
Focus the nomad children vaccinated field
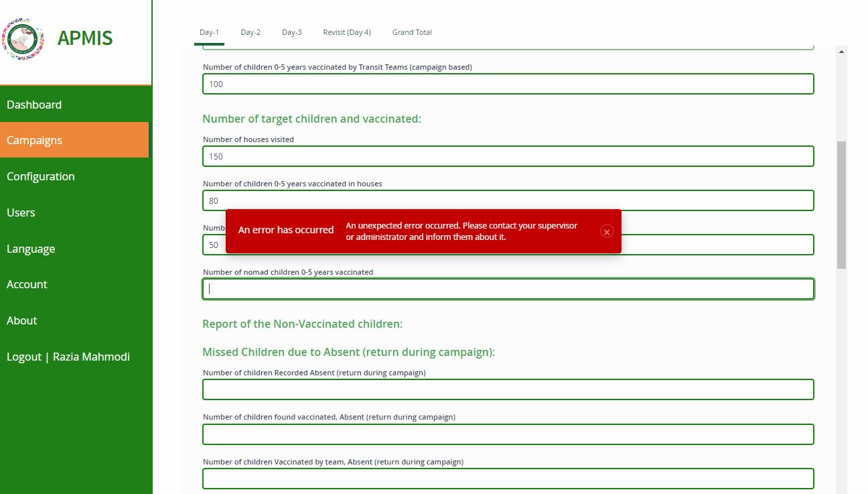tap(508, 288)
